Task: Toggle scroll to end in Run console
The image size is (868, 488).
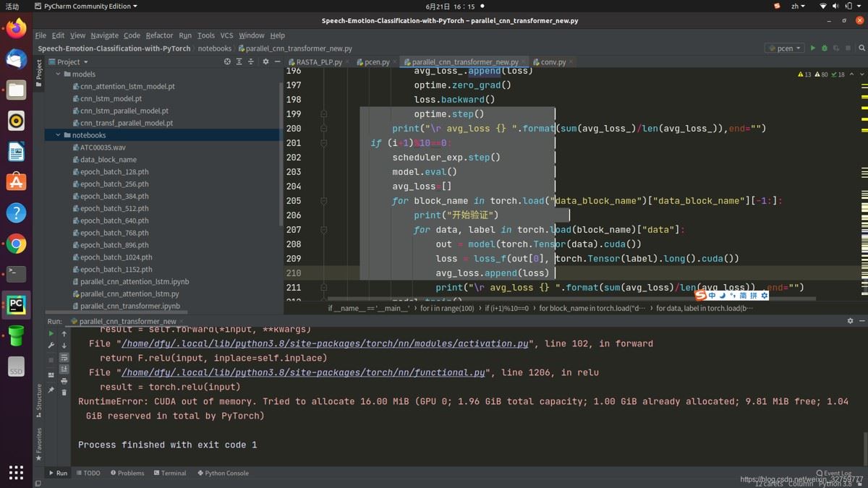Action: (x=64, y=369)
